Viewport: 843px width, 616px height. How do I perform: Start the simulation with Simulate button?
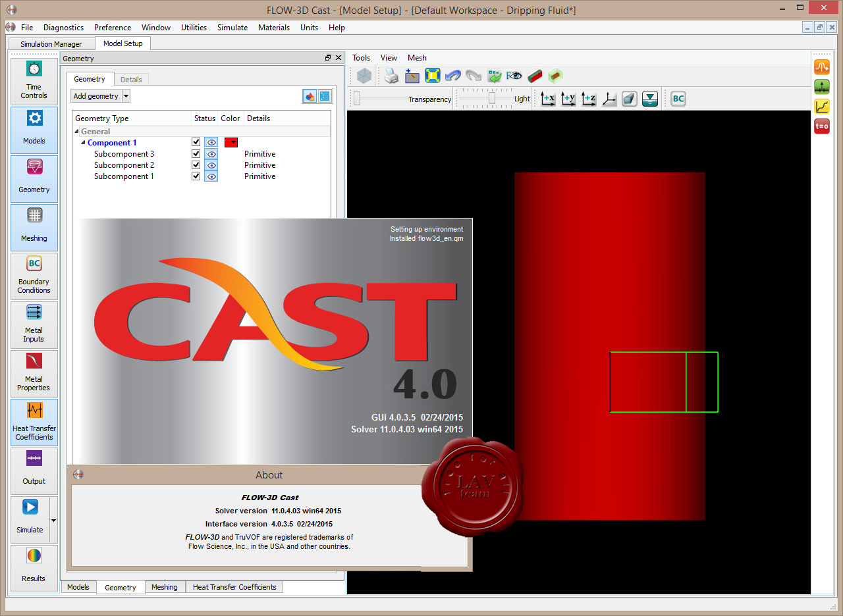tap(30, 519)
